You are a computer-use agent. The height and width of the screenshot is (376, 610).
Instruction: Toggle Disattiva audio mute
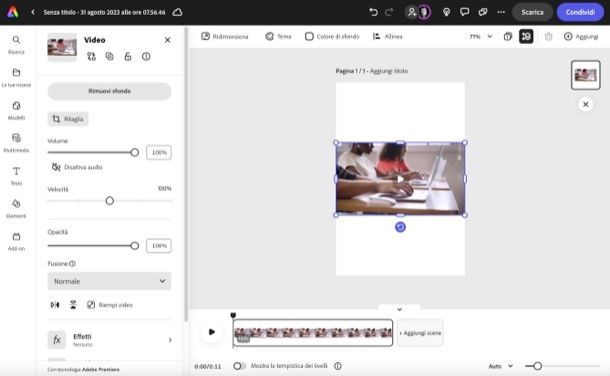click(77, 167)
